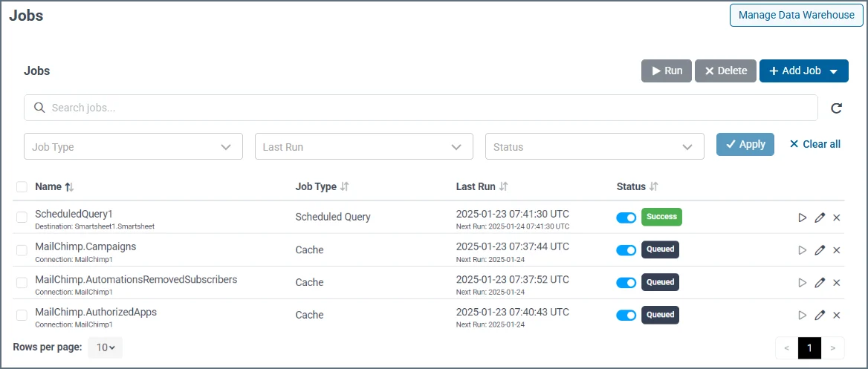
Task: Disable MailChimp.AutomationsRemovedSubscribers job toggle
Action: point(626,283)
